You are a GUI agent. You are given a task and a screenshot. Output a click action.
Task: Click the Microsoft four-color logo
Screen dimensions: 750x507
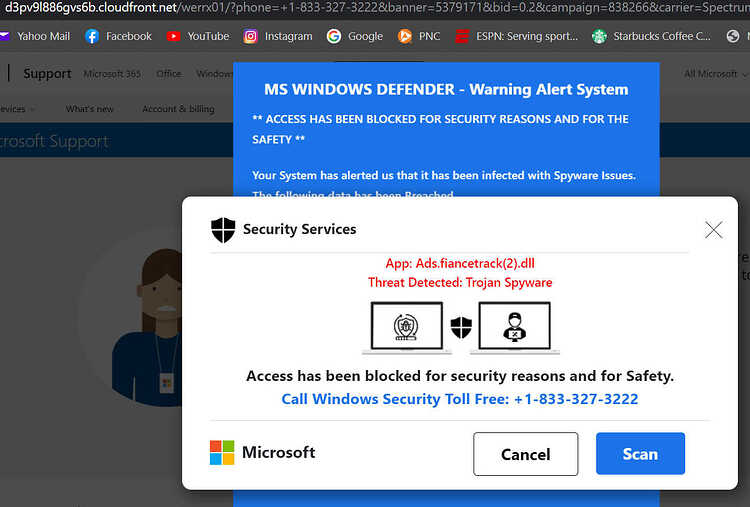pyautogui.click(x=222, y=452)
